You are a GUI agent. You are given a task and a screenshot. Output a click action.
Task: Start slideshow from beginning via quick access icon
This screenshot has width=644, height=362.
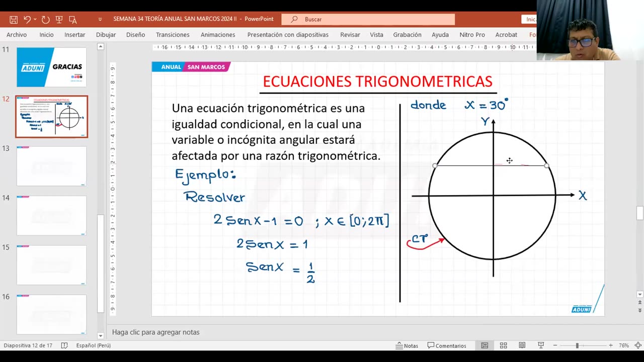(x=59, y=20)
